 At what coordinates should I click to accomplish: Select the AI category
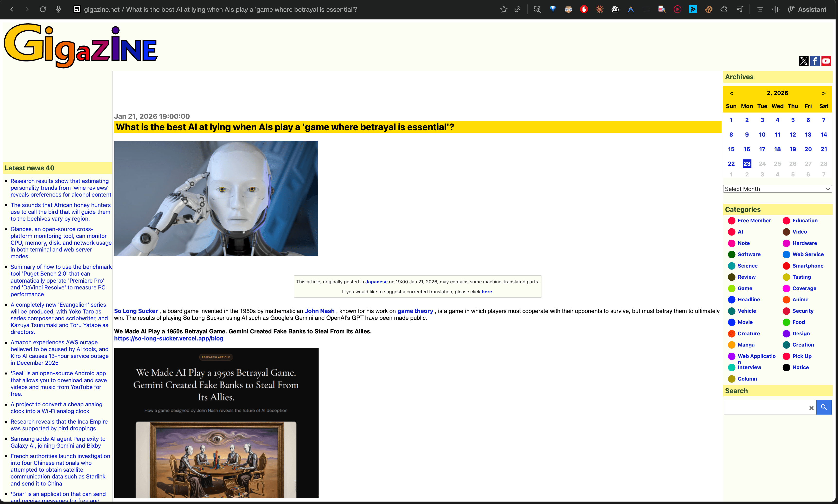tap(740, 232)
